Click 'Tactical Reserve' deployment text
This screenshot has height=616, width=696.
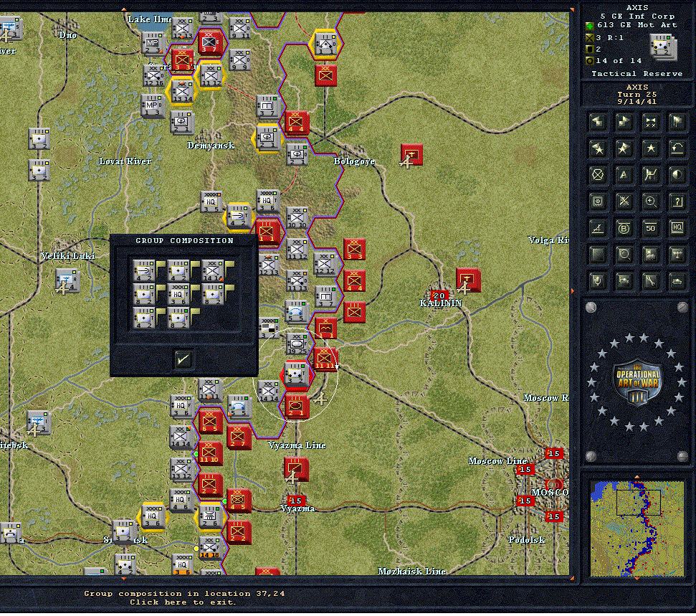pyautogui.click(x=637, y=74)
